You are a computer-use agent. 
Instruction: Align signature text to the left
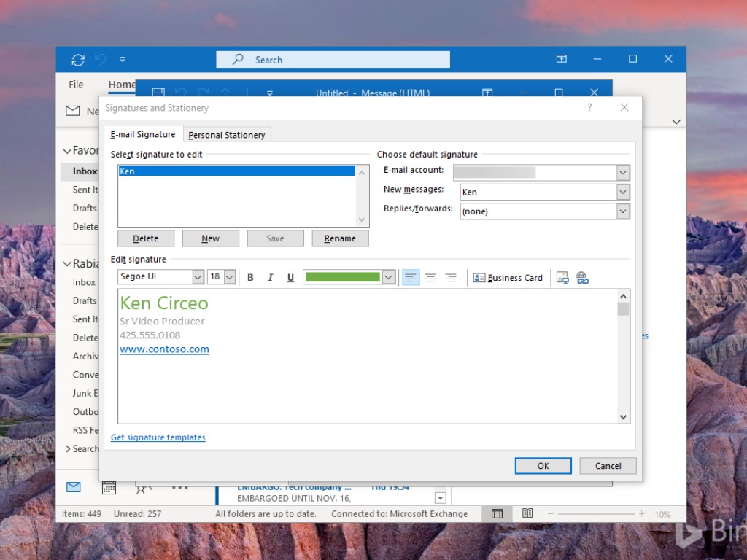point(411,278)
